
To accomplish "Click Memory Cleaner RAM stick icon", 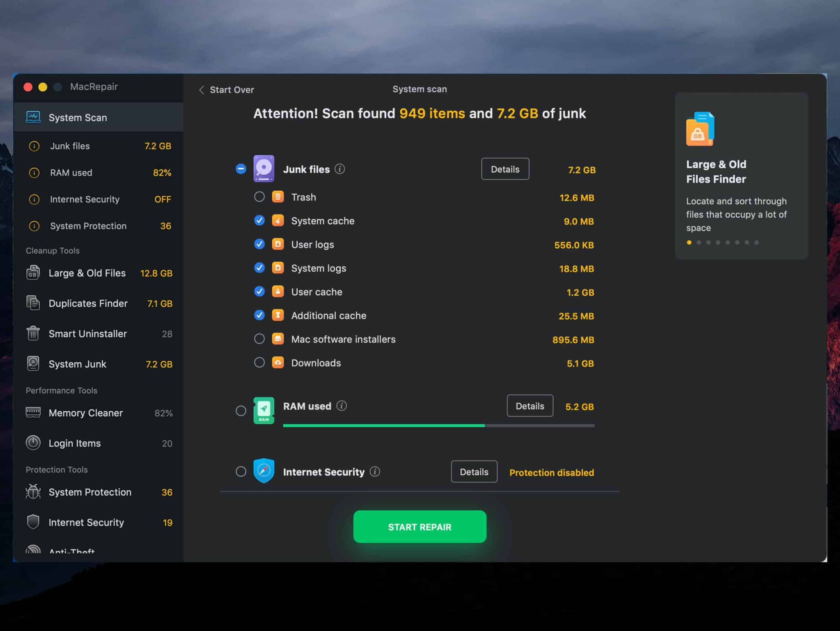I will (33, 412).
